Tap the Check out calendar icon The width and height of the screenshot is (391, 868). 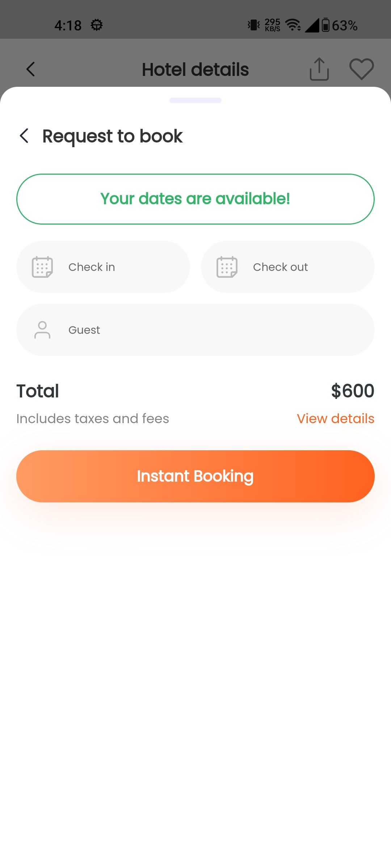227,267
